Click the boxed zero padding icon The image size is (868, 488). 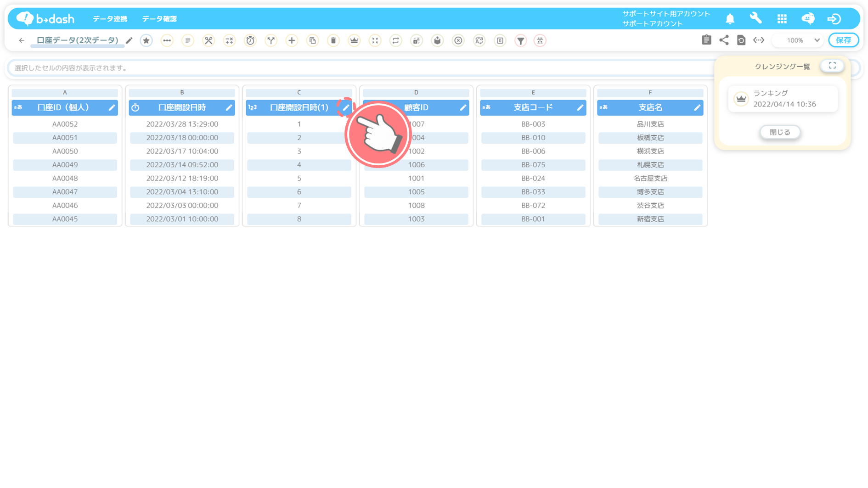(500, 40)
